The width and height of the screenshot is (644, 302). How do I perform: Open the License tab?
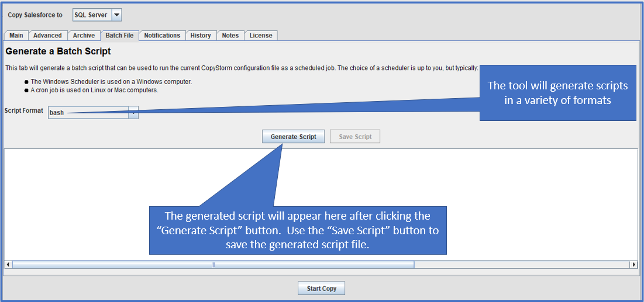[x=261, y=36]
